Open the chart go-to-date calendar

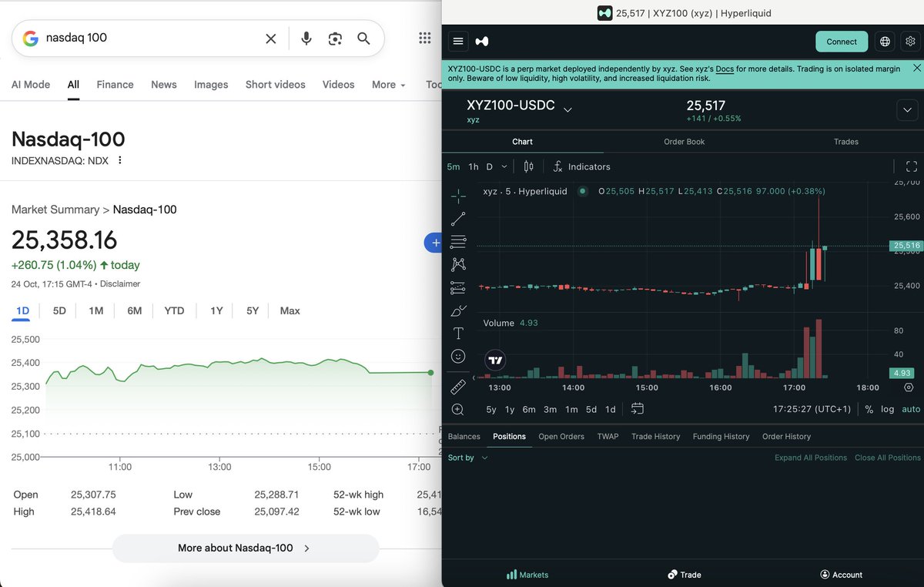(638, 409)
